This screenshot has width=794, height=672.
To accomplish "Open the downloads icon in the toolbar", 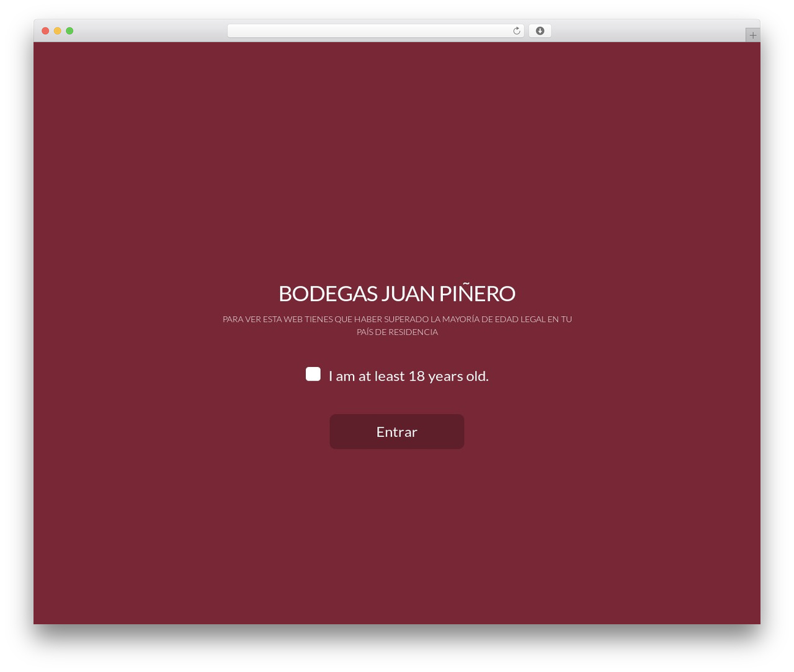I will [x=540, y=31].
